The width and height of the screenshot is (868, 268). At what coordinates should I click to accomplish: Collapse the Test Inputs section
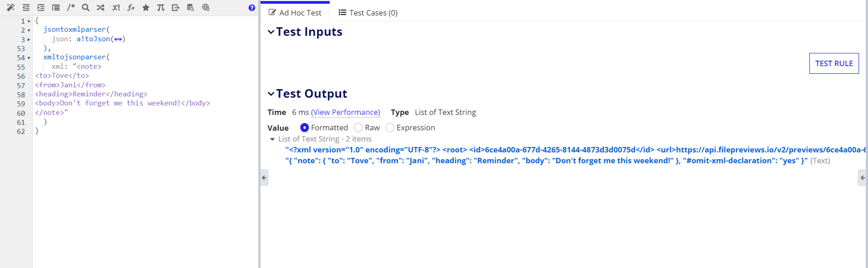pyautogui.click(x=271, y=32)
